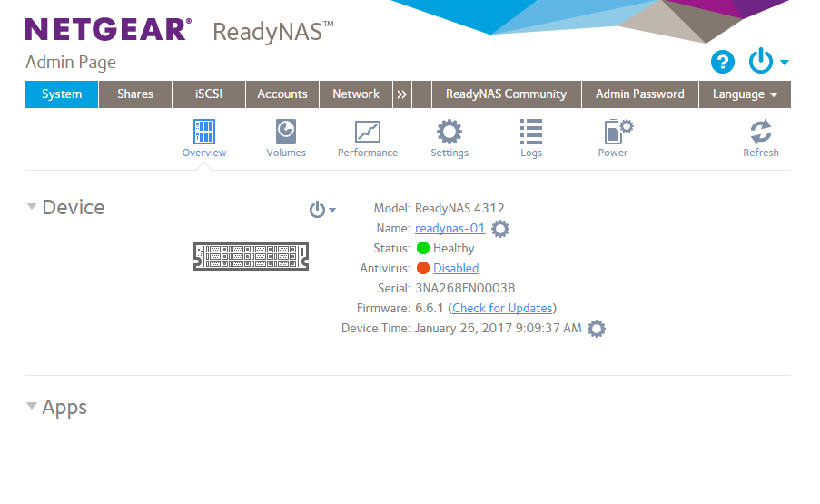Click the gear icon beside Device Time
Image resolution: width=820 pixels, height=504 pixels.
coord(597,329)
